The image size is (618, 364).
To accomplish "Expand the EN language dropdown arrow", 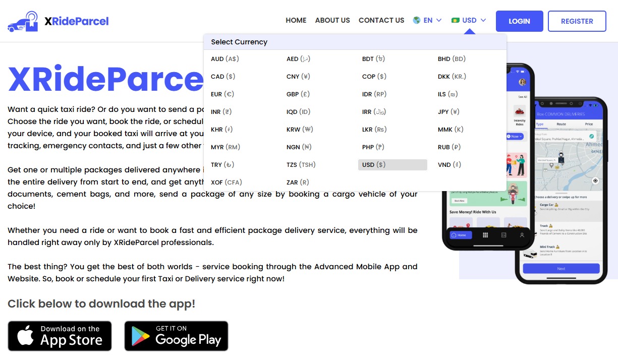I will coord(439,20).
